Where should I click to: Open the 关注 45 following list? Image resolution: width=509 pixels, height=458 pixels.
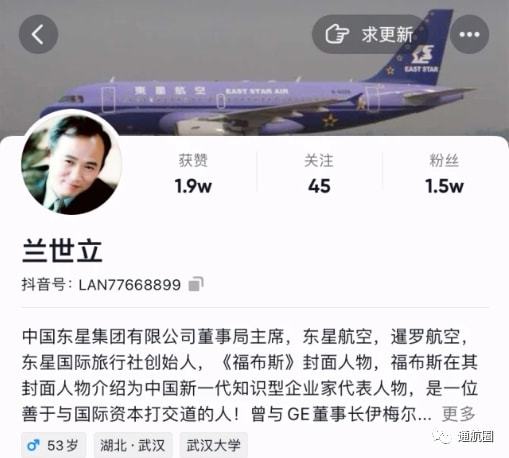pos(319,174)
